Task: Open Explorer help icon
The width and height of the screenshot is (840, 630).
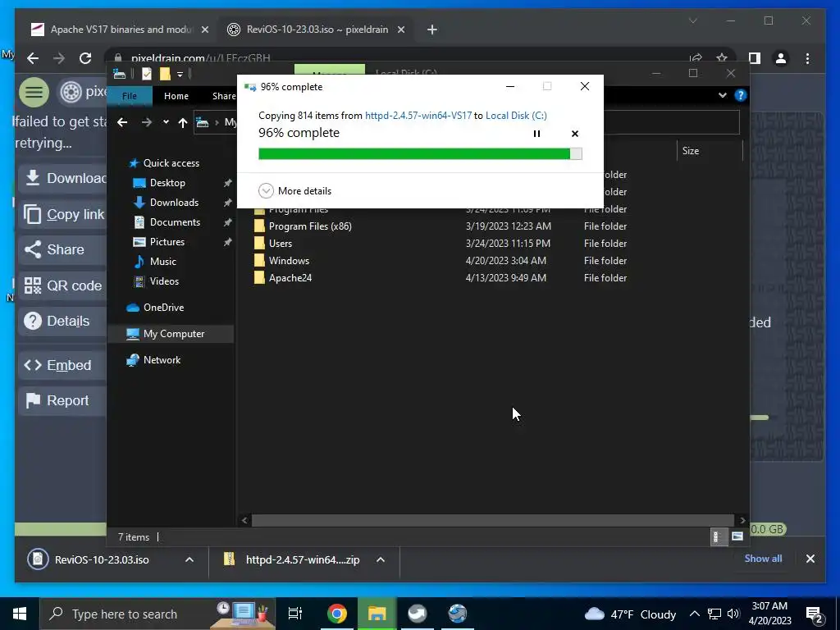Action: point(741,95)
